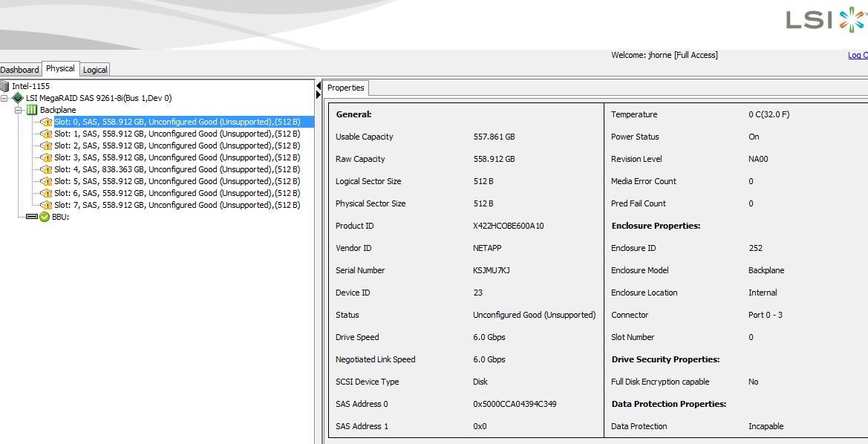
Task: Click the BBU green checkmark icon
Action: [x=45, y=217]
